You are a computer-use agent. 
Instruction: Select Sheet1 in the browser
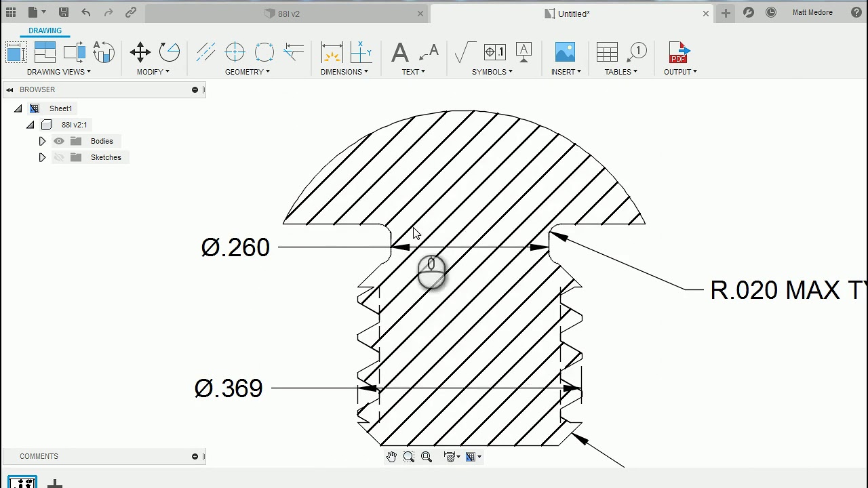pos(60,108)
